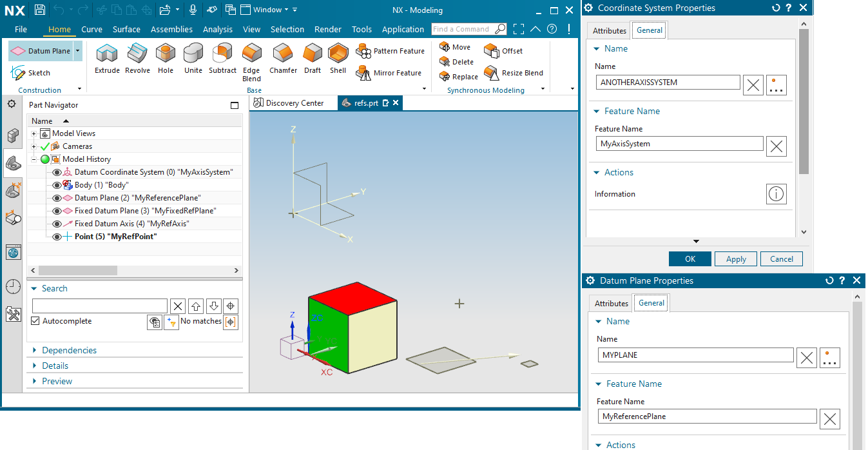Open the Datum Plane dropdown arrow

pos(77,51)
